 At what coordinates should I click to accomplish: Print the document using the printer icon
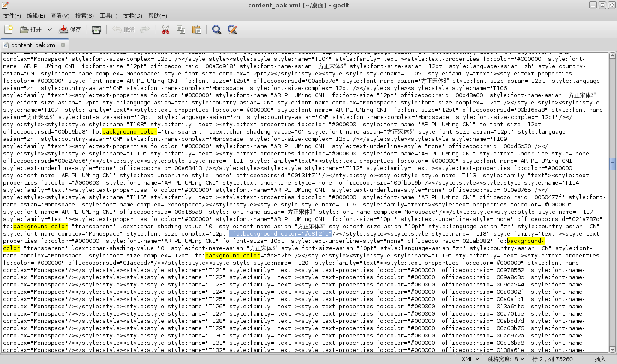click(x=96, y=30)
